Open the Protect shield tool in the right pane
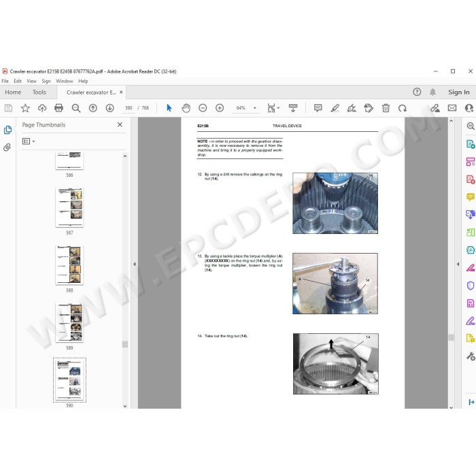The image size is (476, 476). click(471, 286)
